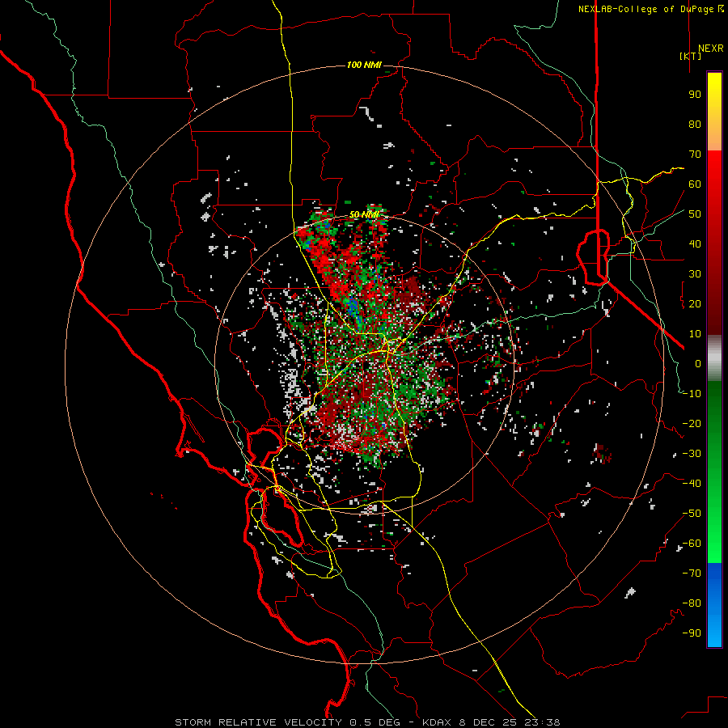
Task: Click the 70 value on velocity scale
Action: point(695,154)
